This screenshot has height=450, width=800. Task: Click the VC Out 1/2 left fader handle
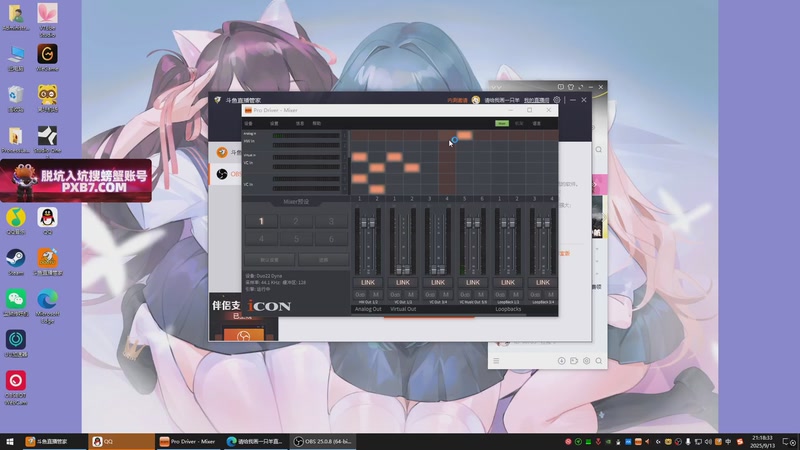click(x=399, y=269)
